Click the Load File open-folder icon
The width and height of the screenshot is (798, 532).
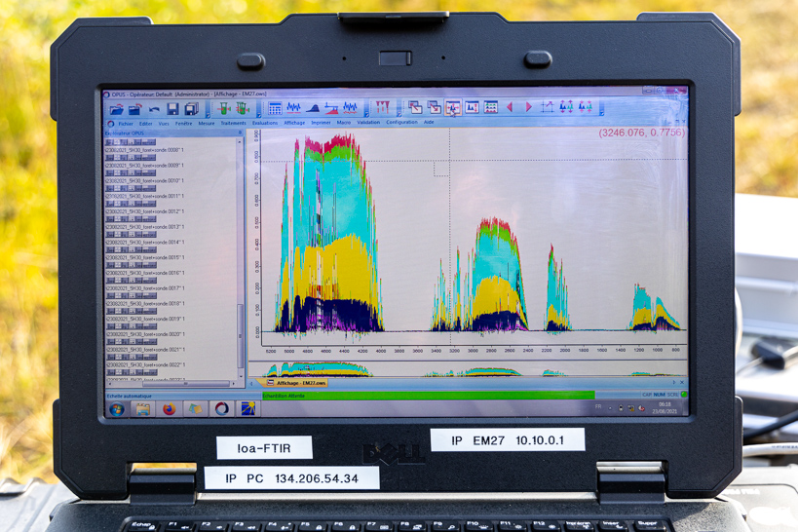117,109
